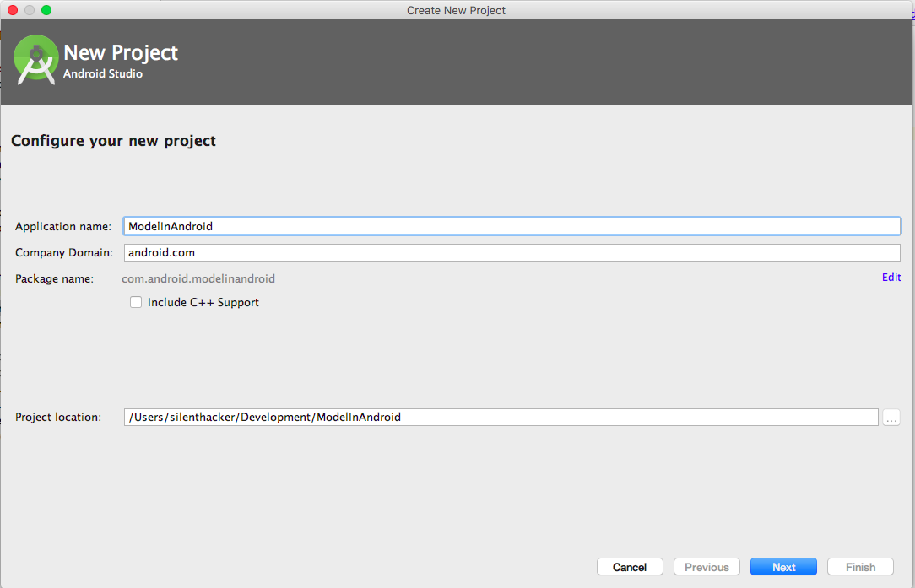Minimize the window with the yellow button

(30, 10)
